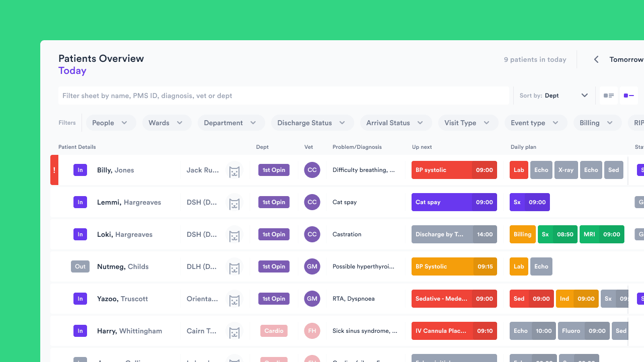Click the CC vet avatar for Billy
This screenshot has height=362, width=644.
click(312, 170)
